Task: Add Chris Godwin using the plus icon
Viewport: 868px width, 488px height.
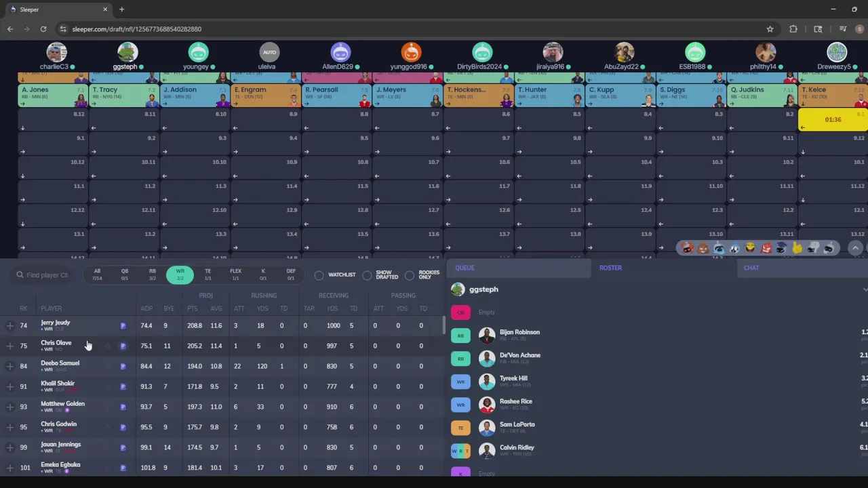Action: (x=10, y=428)
